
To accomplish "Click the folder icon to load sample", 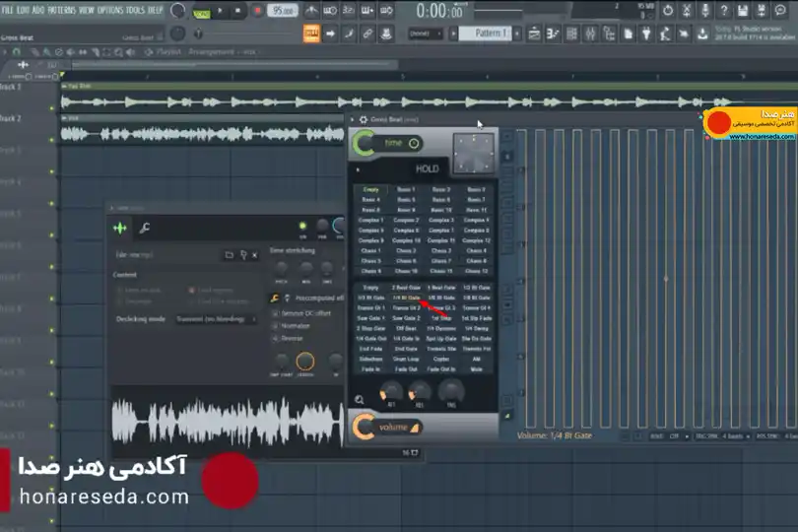I will pyautogui.click(x=229, y=254).
